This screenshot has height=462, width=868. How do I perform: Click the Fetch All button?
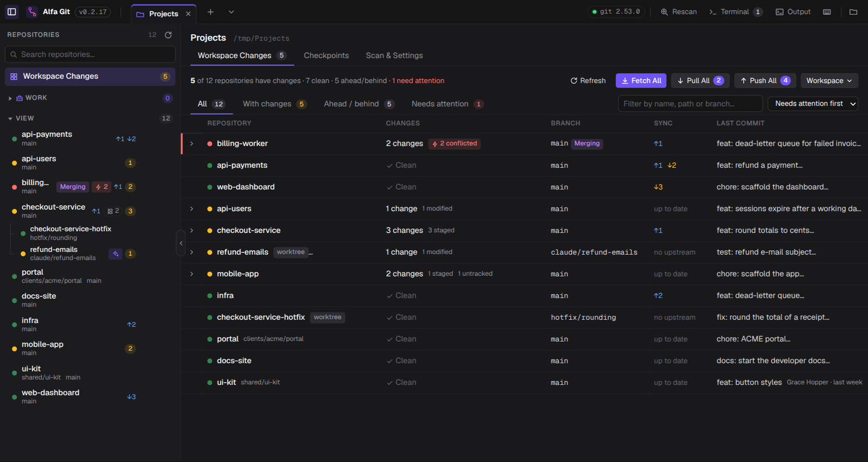tap(641, 81)
